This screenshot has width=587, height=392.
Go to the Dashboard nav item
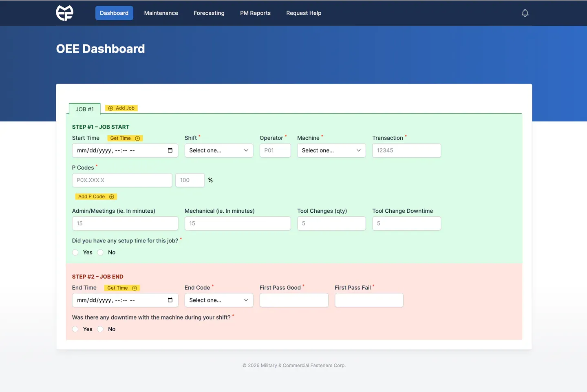pos(114,13)
